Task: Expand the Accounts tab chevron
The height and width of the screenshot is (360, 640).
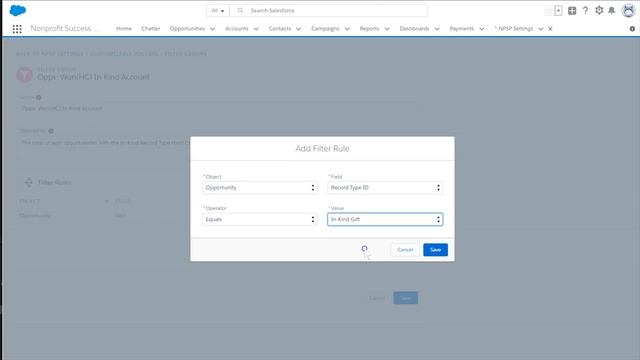Action: click(256, 29)
